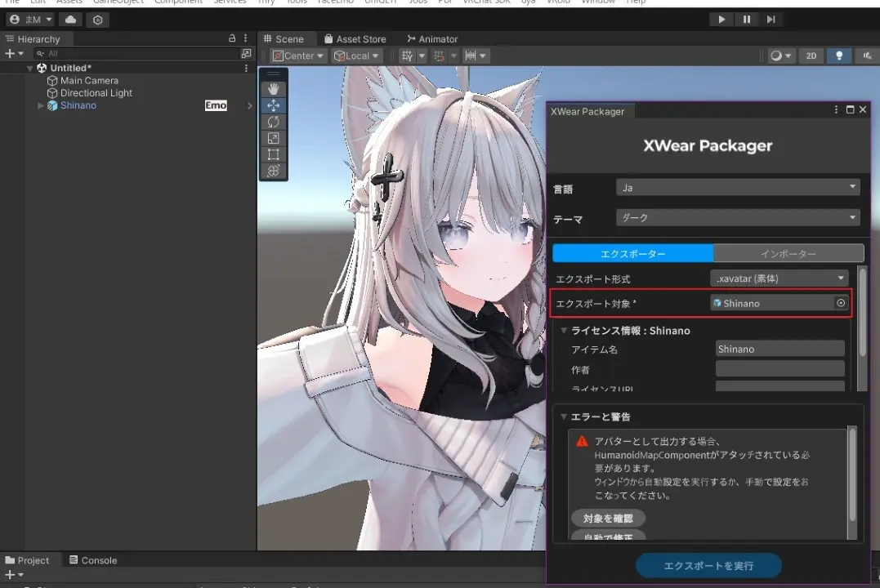
Task: Click the object picker for export target
Action: (841, 303)
